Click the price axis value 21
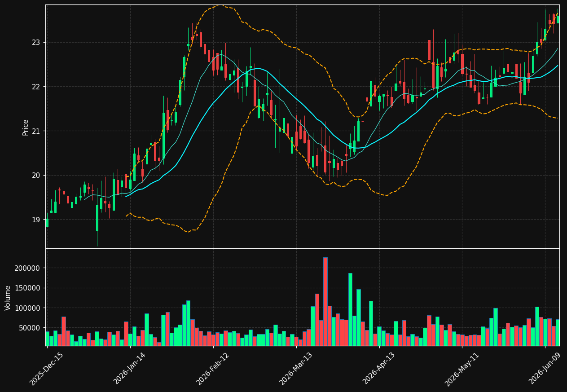Image resolution: width=567 pixels, height=392 pixels. (35, 131)
